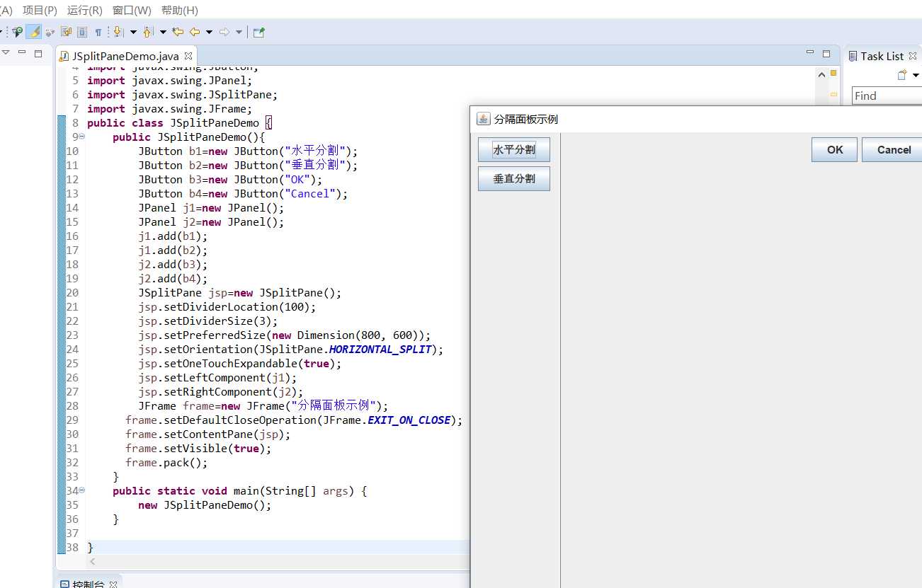Open previous annotation dropdown arrow

pos(163,32)
